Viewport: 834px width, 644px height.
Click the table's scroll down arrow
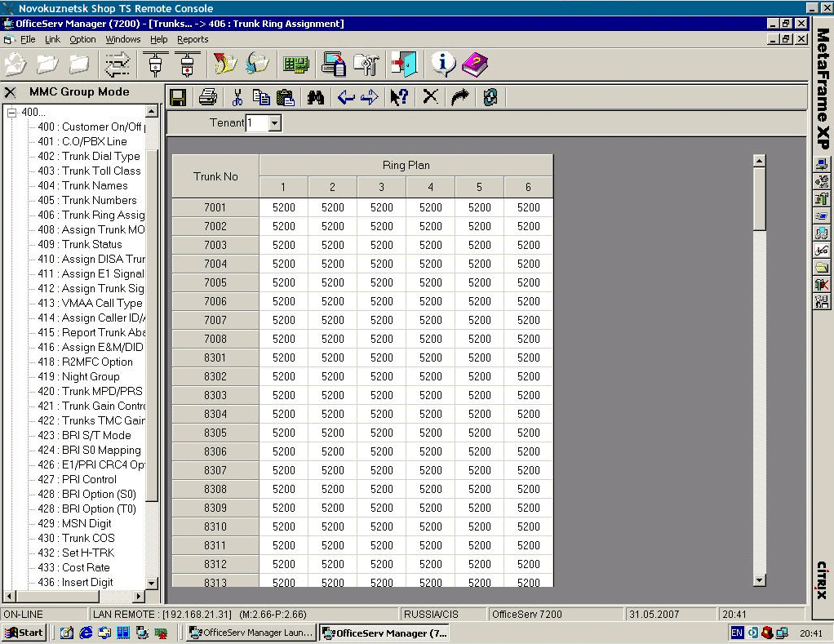click(x=760, y=580)
